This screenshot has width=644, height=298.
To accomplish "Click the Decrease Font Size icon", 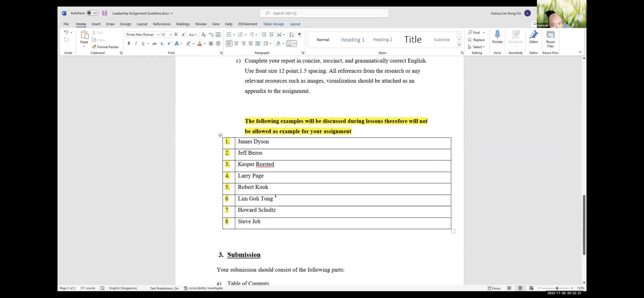I will 184,35.
